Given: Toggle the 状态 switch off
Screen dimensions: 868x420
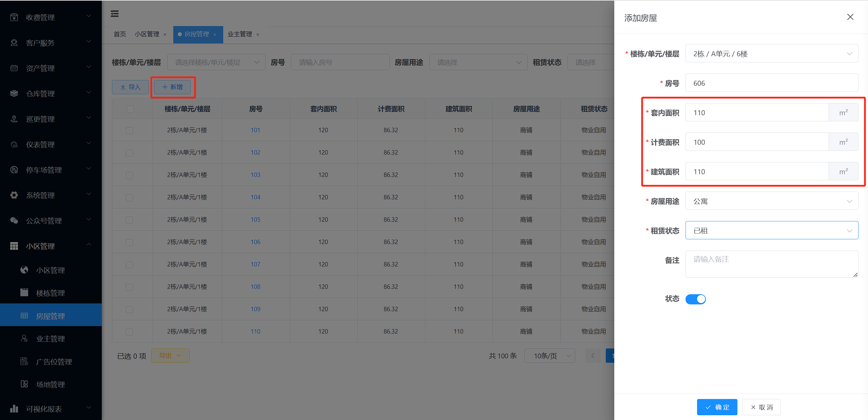Looking at the screenshot, I should coord(695,299).
